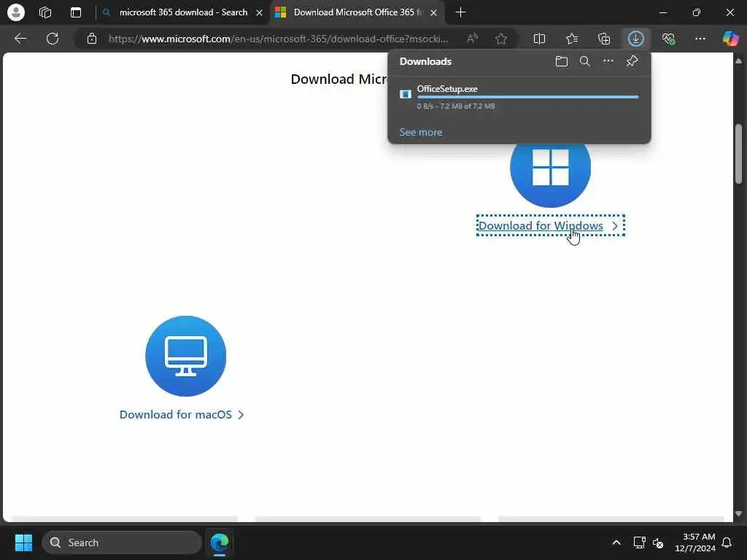Open the browser profile avatar
The width and height of the screenshot is (747, 560).
pyautogui.click(x=16, y=12)
